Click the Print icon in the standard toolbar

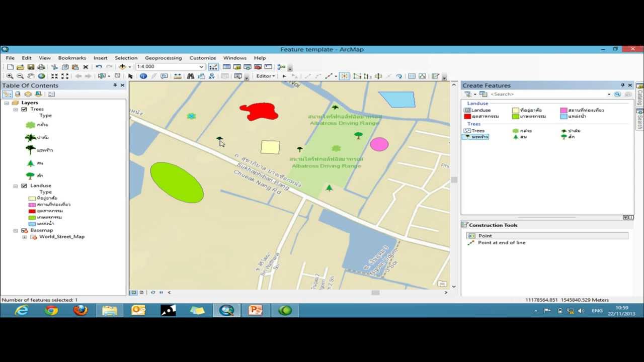(41, 67)
